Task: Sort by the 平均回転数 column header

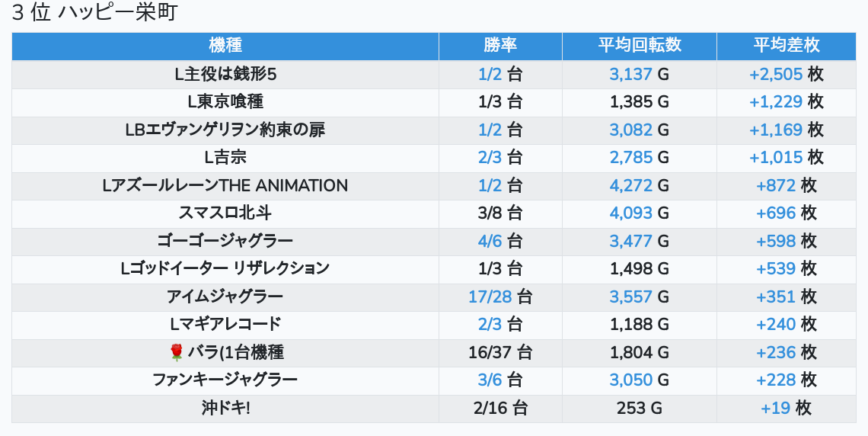Action: point(640,45)
